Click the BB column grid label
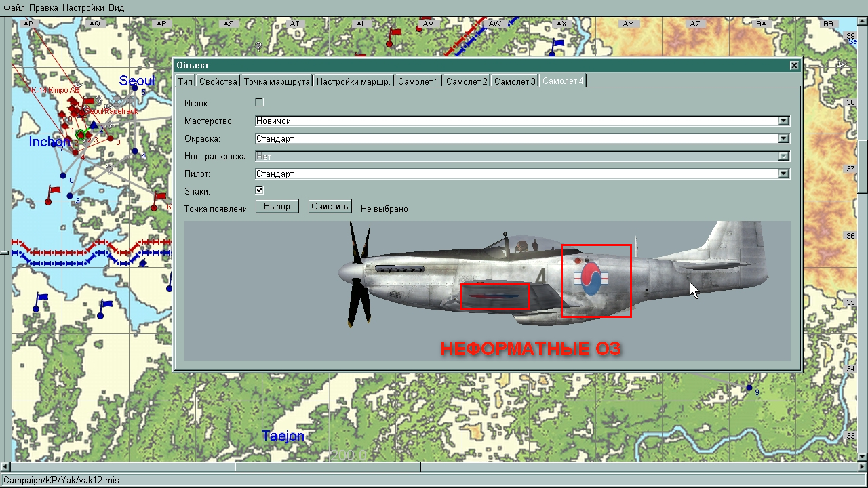 [x=828, y=24]
